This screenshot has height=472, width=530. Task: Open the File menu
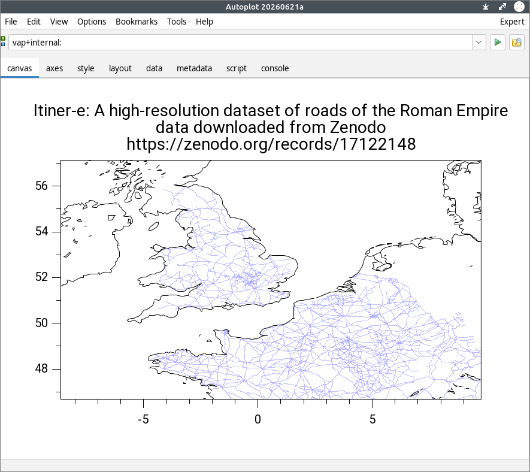[11, 22]
